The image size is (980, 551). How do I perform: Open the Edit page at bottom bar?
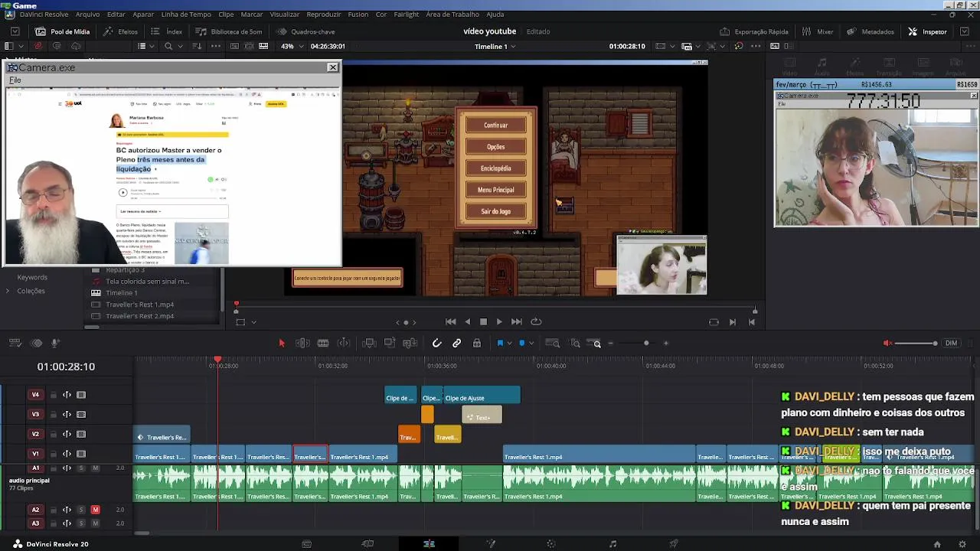tap(429, 544)
